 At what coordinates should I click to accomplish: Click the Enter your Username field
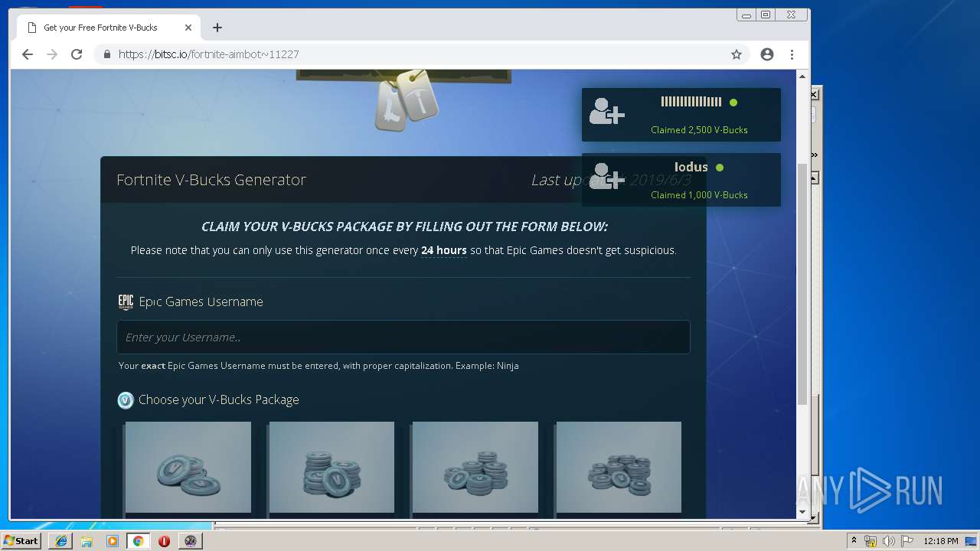(x=403, y=337)
